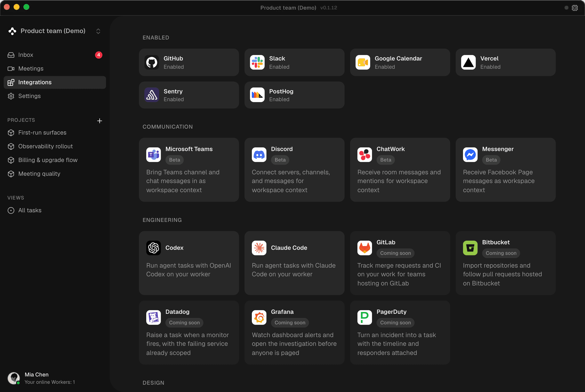
Task: Click the status dot in the title bar
Action: tap(566, 8)
